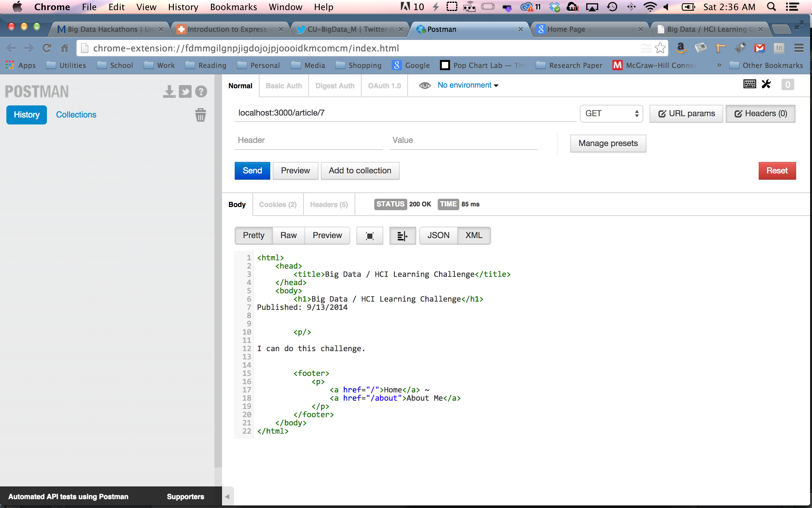
Task: Click Add to collection button
Action: coord(360,171)
